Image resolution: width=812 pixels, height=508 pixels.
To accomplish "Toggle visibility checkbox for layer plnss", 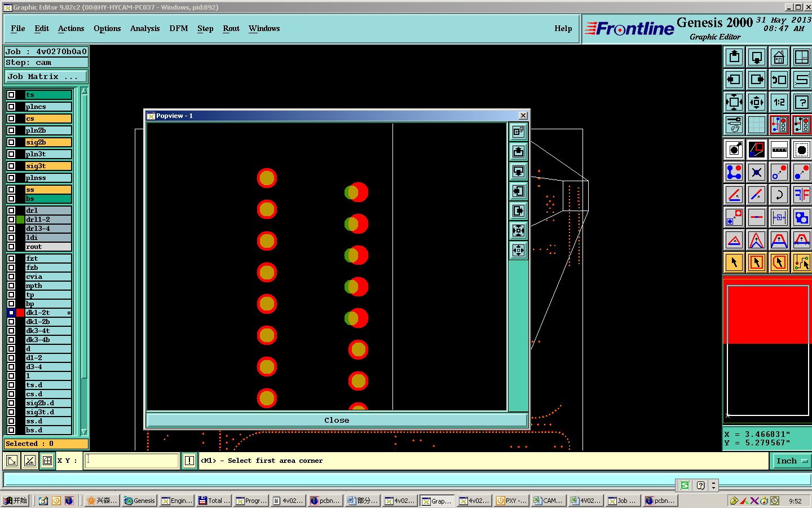I will (11, 178).
